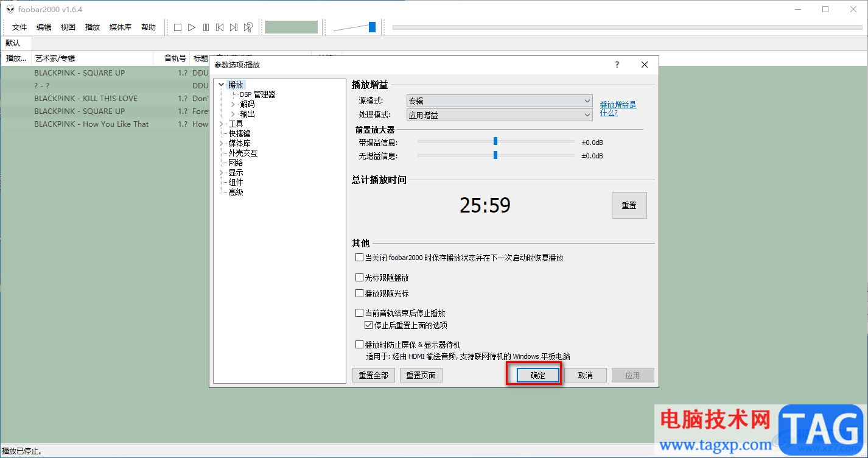
Task: Open the 处理模式 dropdown
Action: (500, 114)
